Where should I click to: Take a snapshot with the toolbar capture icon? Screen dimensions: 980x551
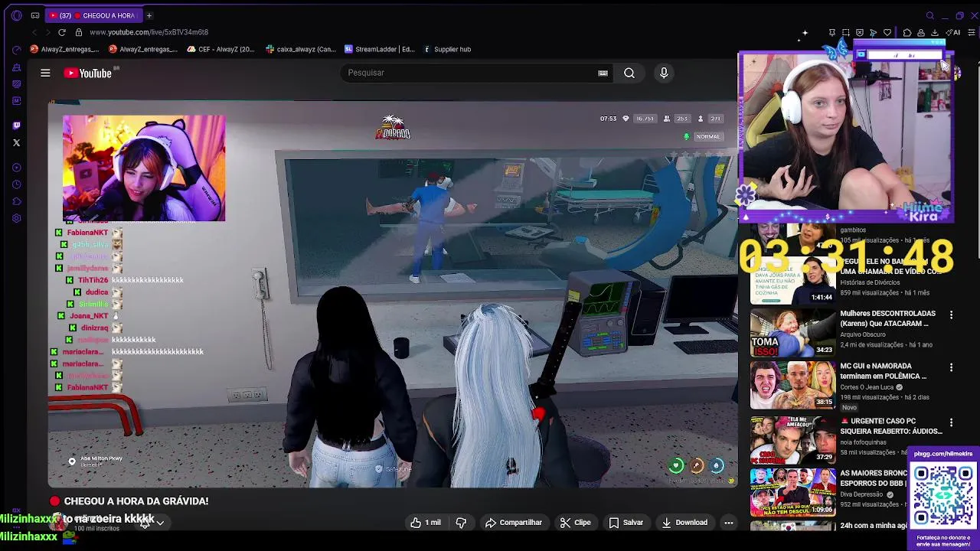[845, 32]
